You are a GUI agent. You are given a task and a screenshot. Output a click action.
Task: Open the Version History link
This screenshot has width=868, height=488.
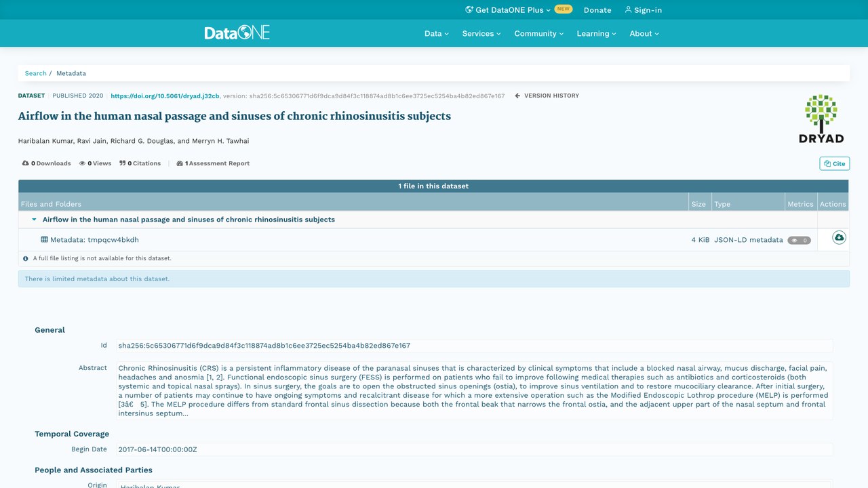click(x=547, y=96)
